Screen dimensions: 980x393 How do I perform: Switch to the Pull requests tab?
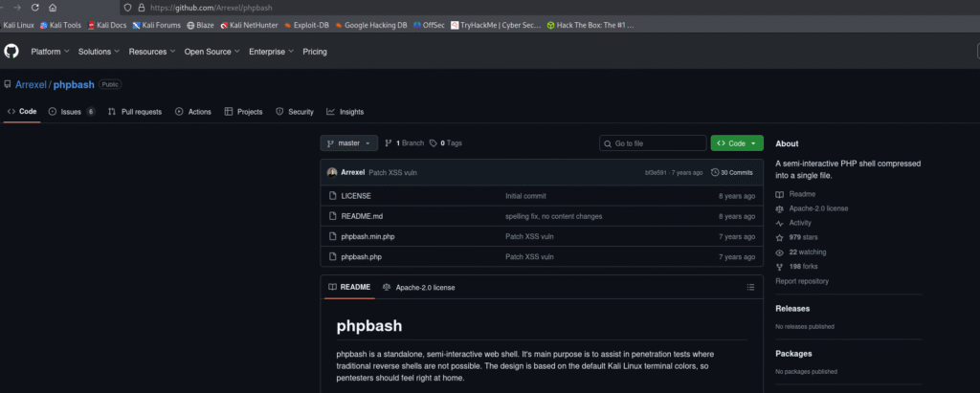pyautogui.click(x=135, y=112)
